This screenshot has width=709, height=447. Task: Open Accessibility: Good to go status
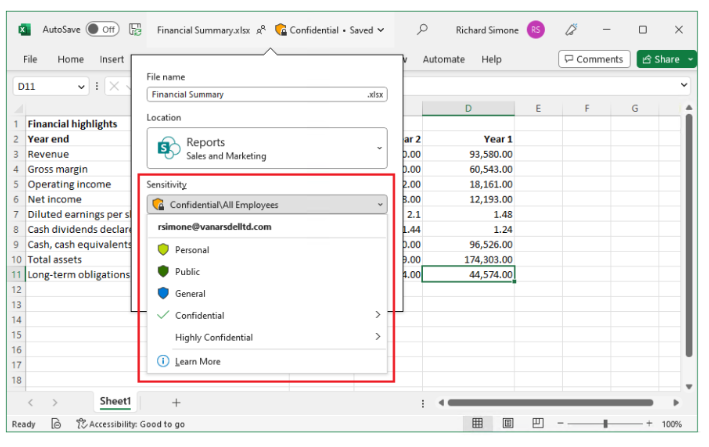coord(131,424)
